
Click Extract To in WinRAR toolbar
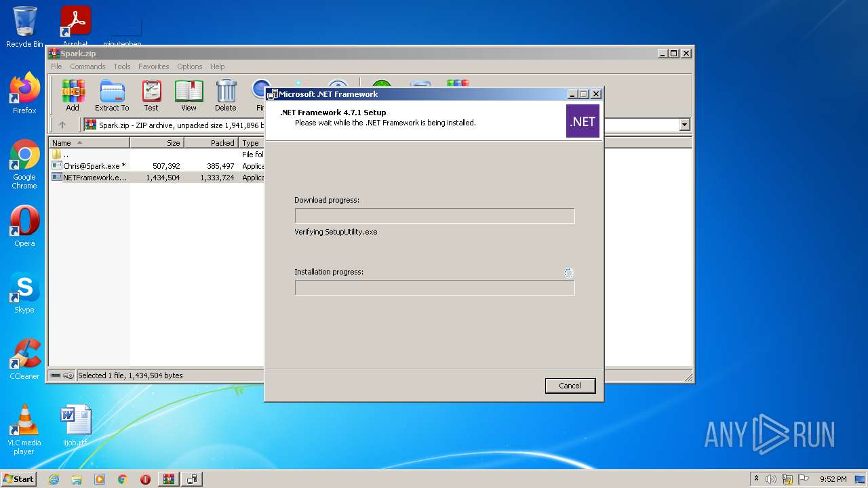[112, 95]
